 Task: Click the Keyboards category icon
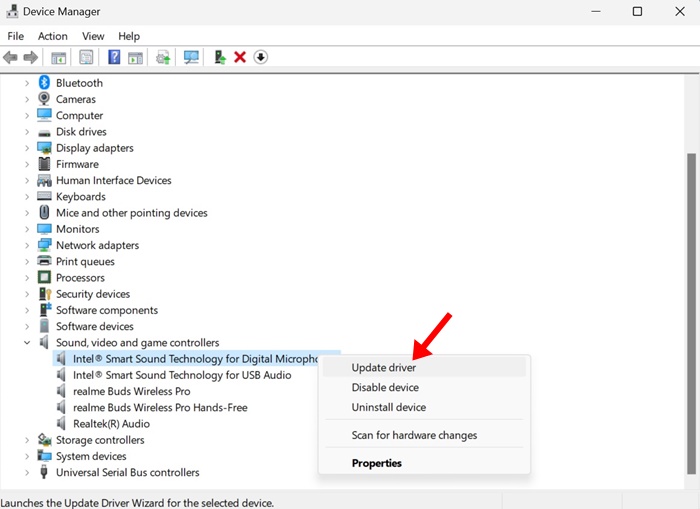click(x=44, y=196)
